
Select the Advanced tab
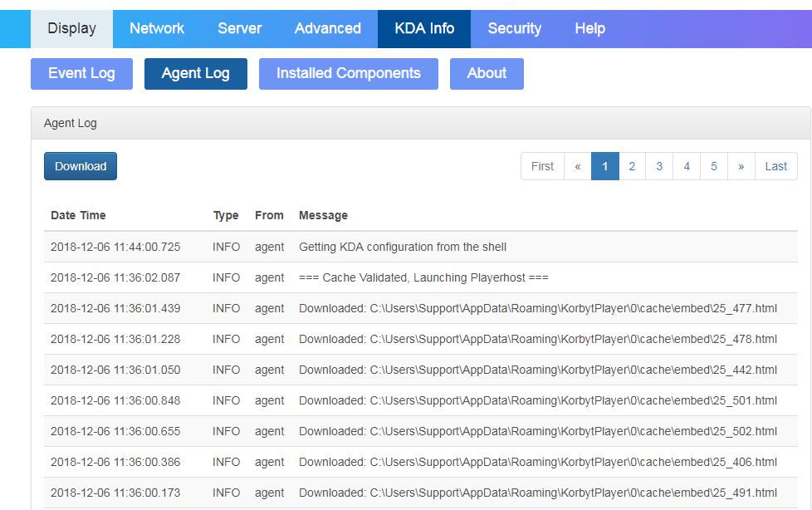(x=327, y=27)
